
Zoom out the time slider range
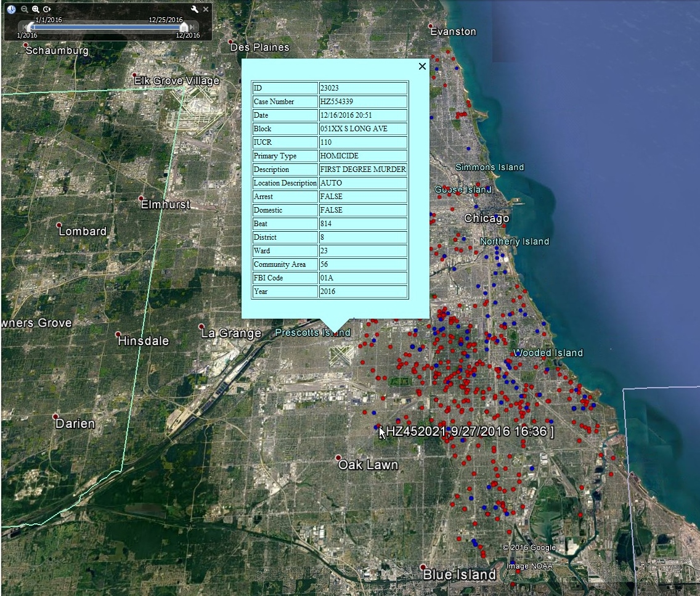click(25, 9)
